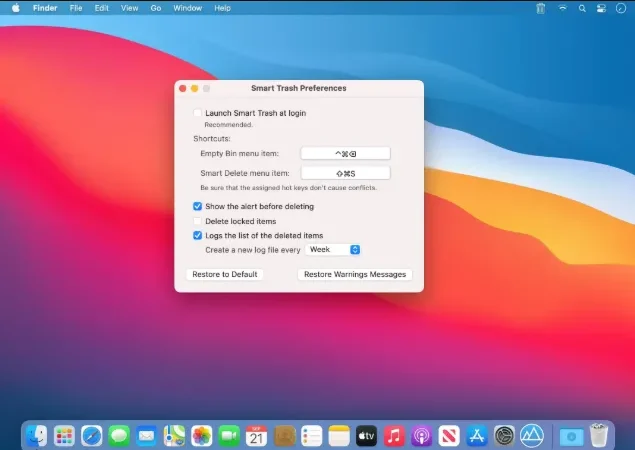Open Podcasts app in the dock
635x450 pixels.
pos(422,436)
